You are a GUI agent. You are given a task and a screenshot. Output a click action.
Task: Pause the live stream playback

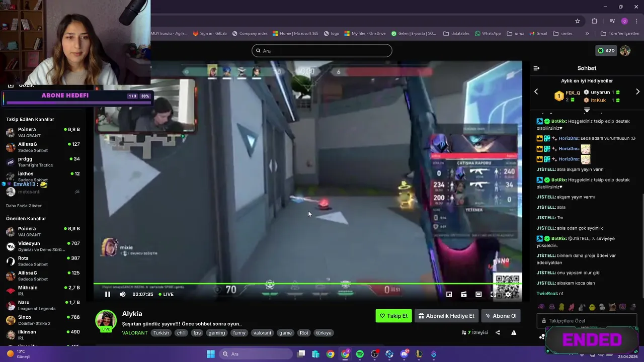click(107, 294)
